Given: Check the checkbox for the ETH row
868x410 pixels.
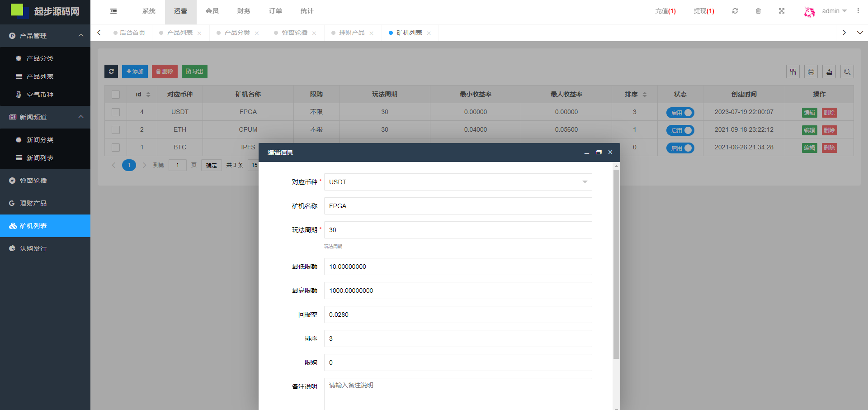Looking at the screenshot, I should 116,130.
